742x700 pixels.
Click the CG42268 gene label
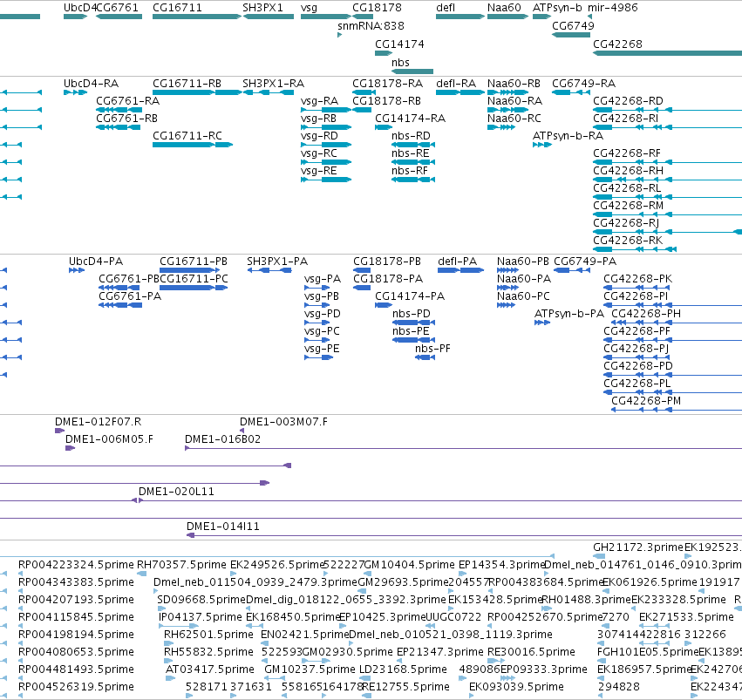pos(617,44)
